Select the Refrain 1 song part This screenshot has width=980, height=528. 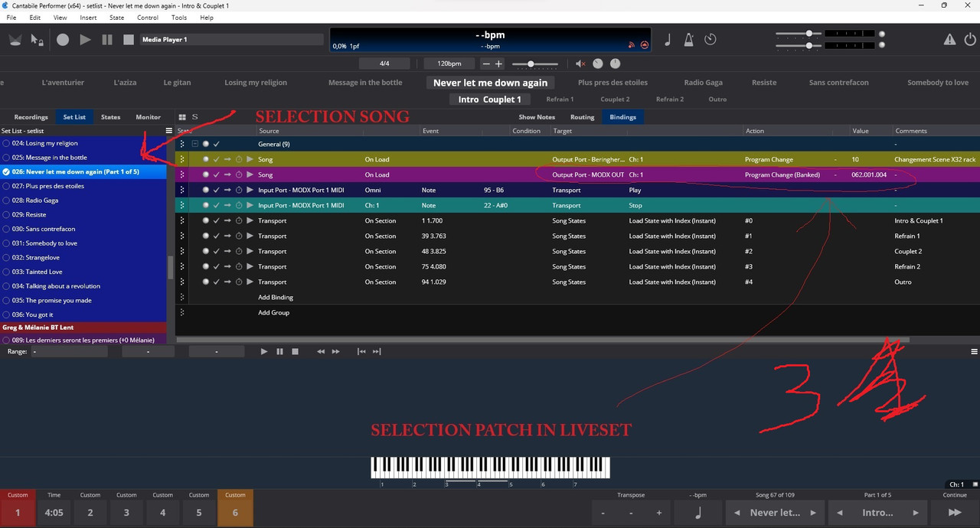coord(559,99)
